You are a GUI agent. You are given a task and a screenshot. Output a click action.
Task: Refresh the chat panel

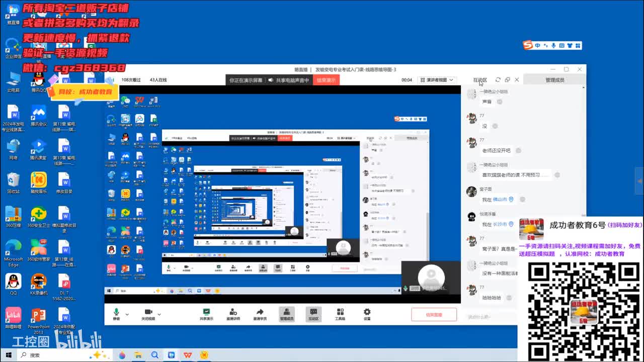click(498, 80)
